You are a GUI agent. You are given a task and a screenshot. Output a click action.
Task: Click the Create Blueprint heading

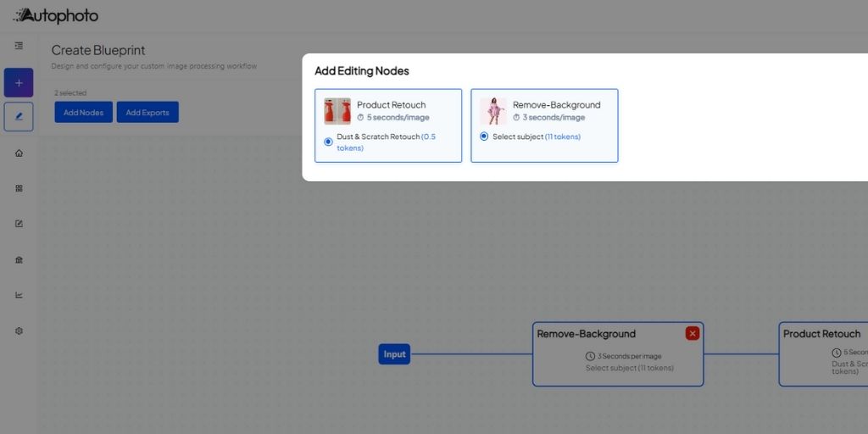(98, 50)
